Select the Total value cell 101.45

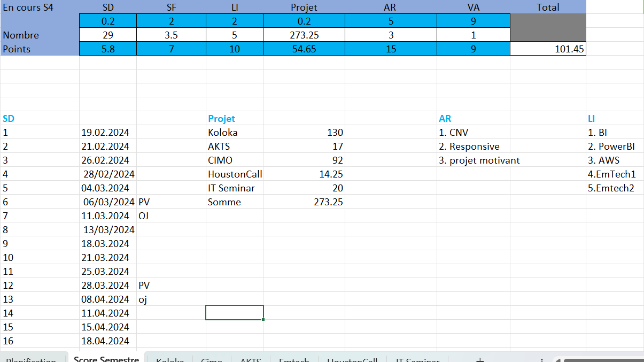pyautogui.click(x=548, y=49)
